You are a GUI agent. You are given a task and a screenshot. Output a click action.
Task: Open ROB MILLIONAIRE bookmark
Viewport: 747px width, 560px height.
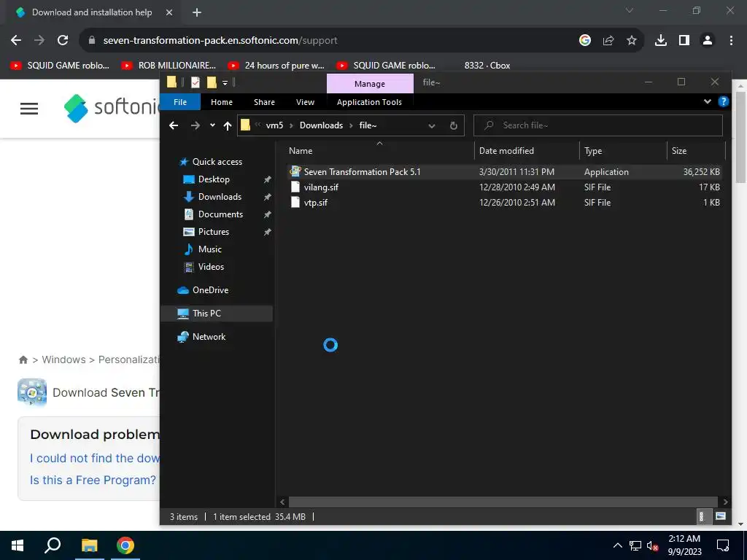[169, 66]
